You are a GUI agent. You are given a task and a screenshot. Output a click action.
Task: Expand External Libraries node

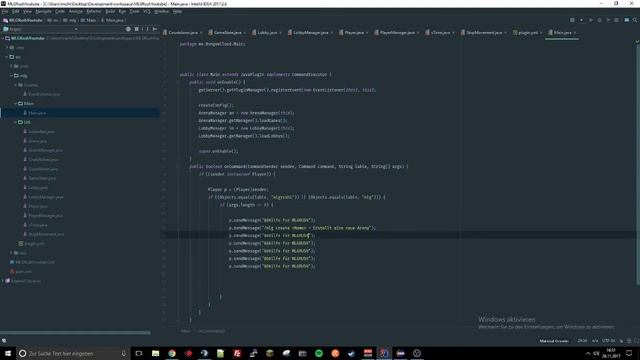tap(3, 281)
